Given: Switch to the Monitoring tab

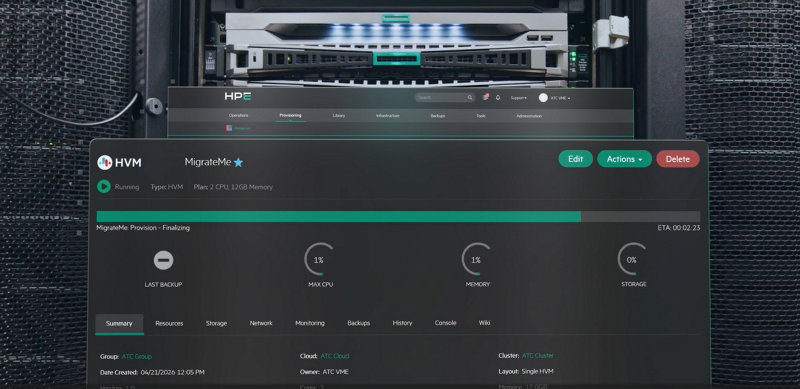Looking at the screenshot, I should point(310,323).
